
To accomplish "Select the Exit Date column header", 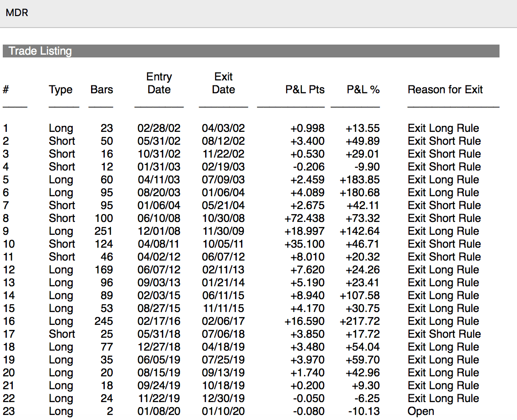I will coord(224,83).
